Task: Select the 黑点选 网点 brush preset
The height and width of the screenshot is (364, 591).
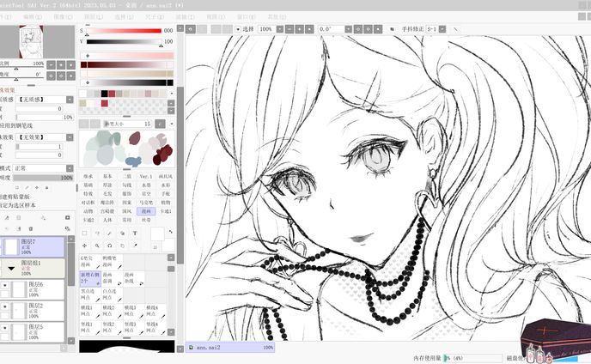Action: tap(88, 294)
